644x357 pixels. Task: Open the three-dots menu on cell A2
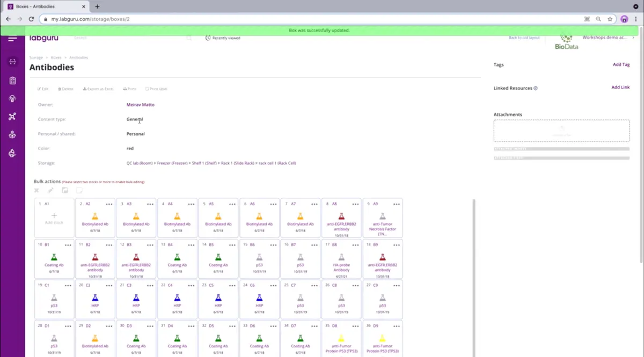pos(109,204)
